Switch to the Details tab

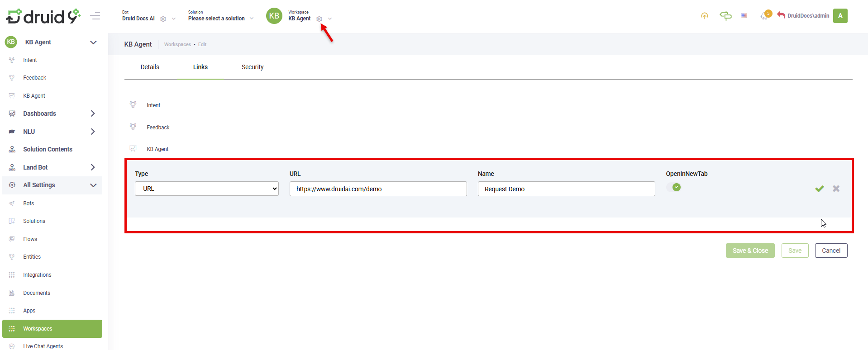[150, 67]
